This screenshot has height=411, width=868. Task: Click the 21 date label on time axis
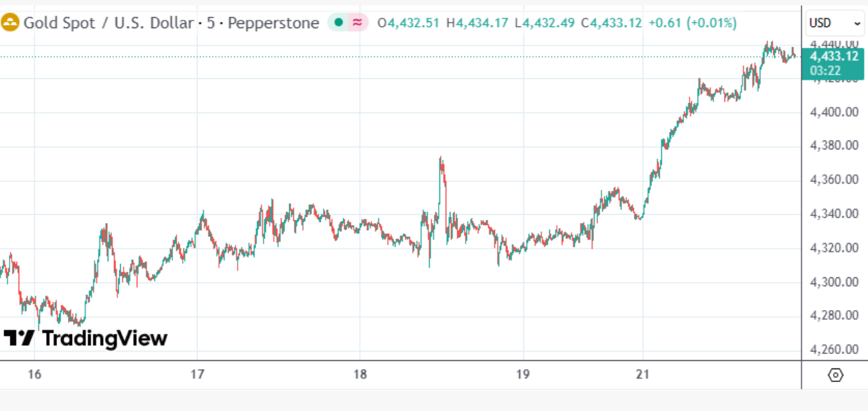[643, 375]
